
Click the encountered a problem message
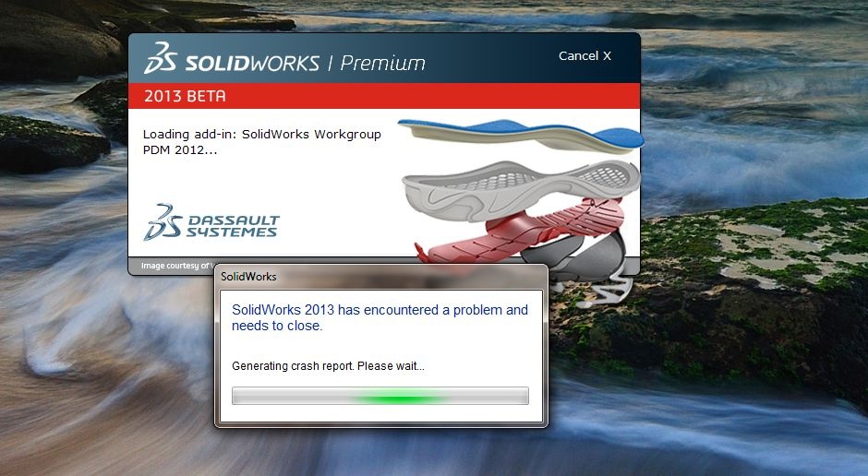click(380, 318)
